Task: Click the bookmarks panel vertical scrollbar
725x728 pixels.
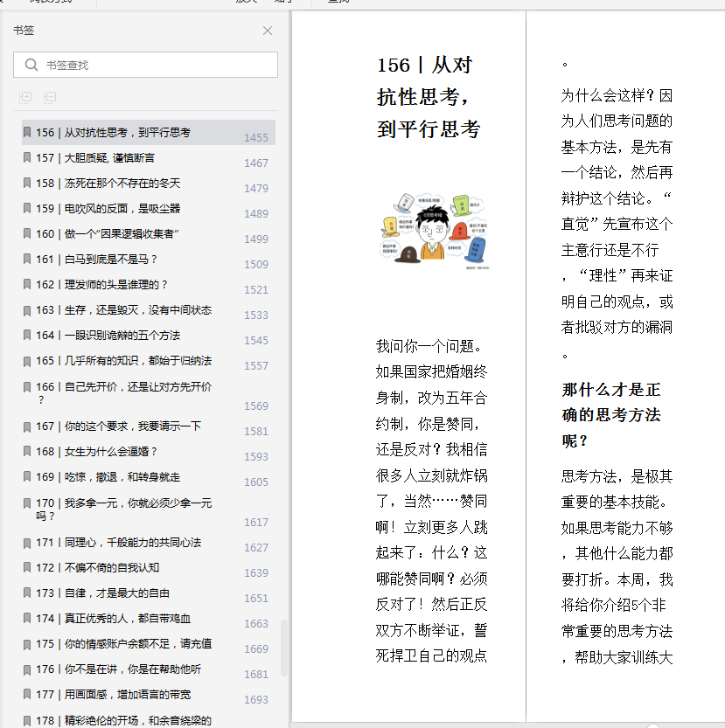Action: tap(283, 648)
